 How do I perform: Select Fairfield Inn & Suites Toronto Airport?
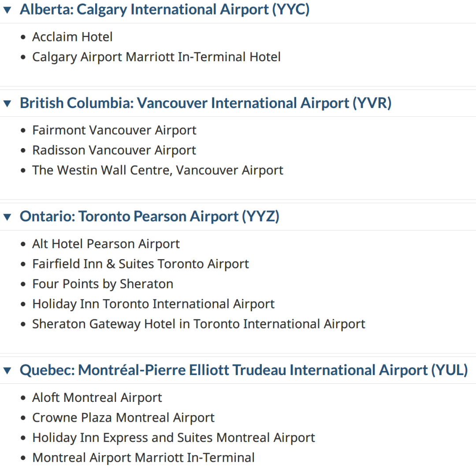click(141, 264)
